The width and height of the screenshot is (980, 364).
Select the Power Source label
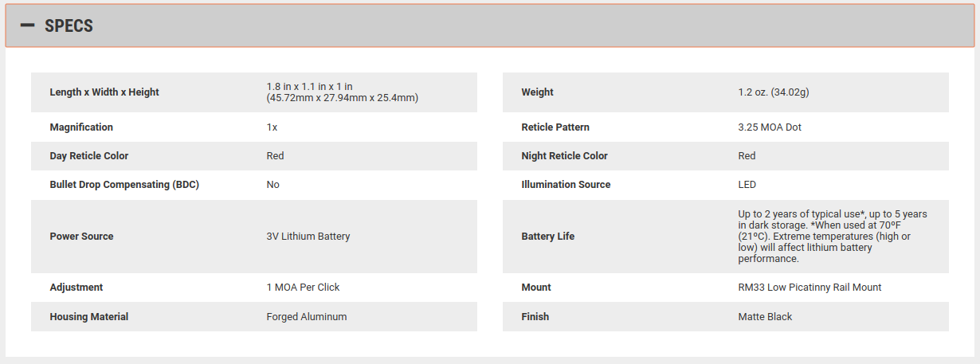point(81,237)
